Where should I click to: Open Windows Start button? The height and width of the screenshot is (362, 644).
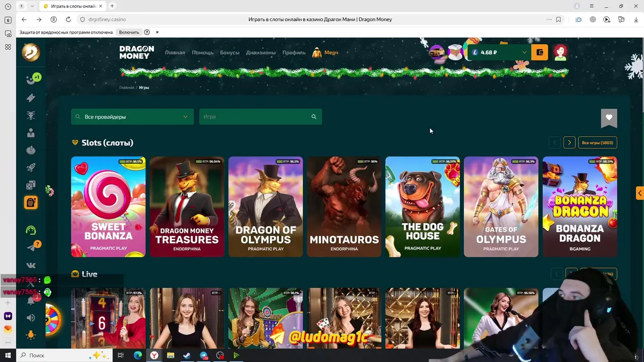(x=8, y=355)
